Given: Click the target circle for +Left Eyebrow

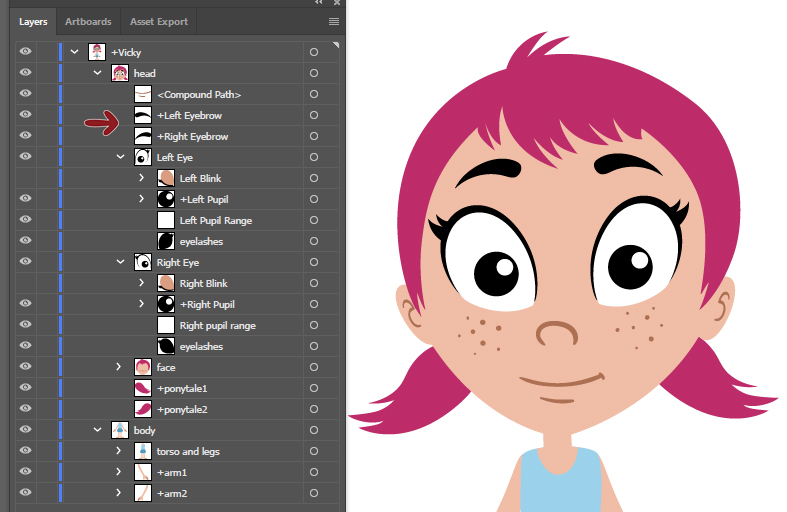Looking at the screenshot, I should pos(313,116).
